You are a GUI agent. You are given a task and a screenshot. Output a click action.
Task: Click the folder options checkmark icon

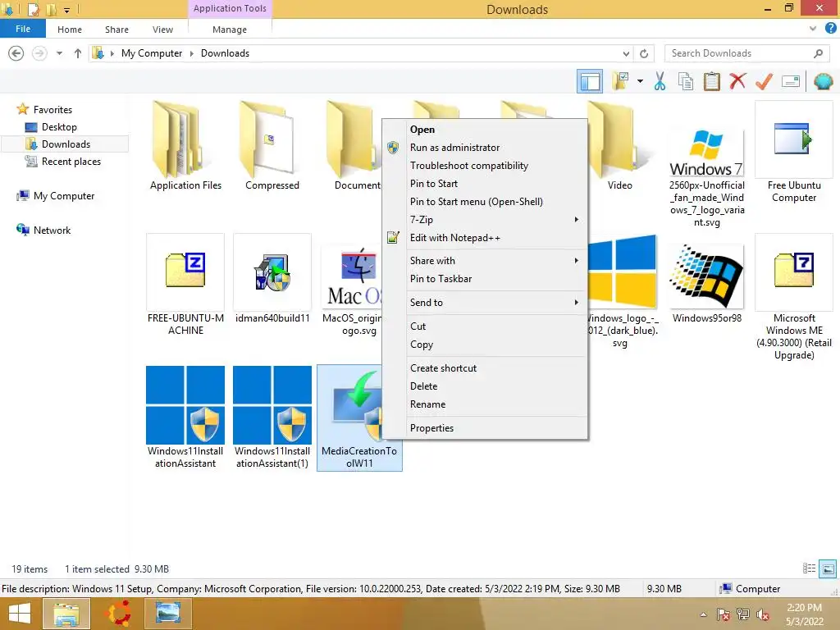click(x=621, y=81)
